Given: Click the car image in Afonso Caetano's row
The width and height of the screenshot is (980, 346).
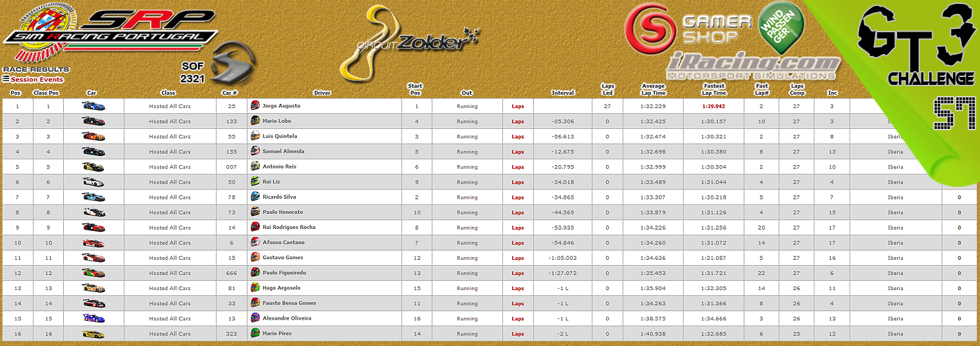Looking at the screenshot, I should pos(93,243).
